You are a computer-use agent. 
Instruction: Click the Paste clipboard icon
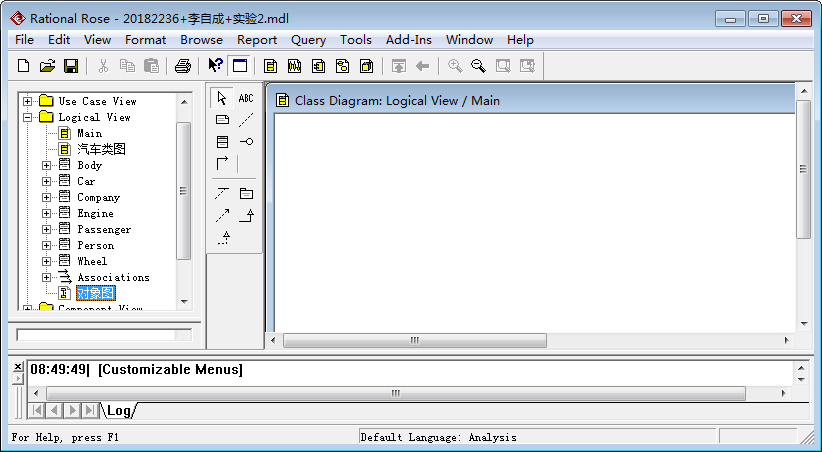[151, 66]
